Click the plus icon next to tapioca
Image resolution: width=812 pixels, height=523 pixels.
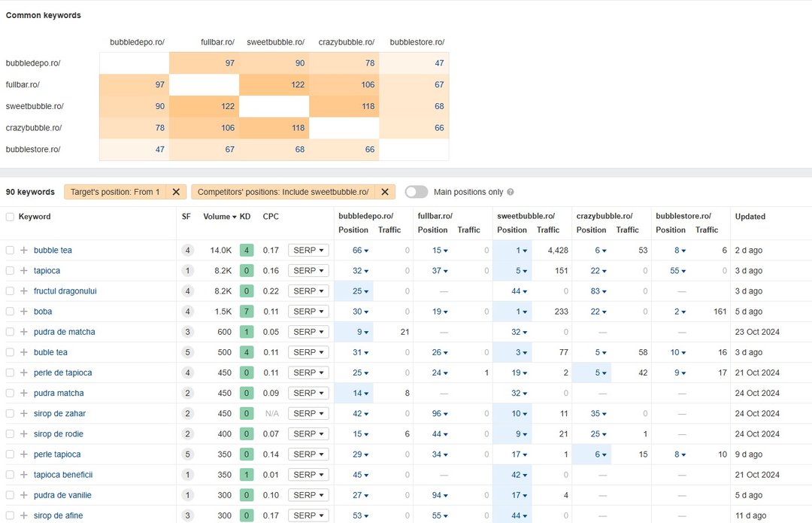tap(24, 271)
